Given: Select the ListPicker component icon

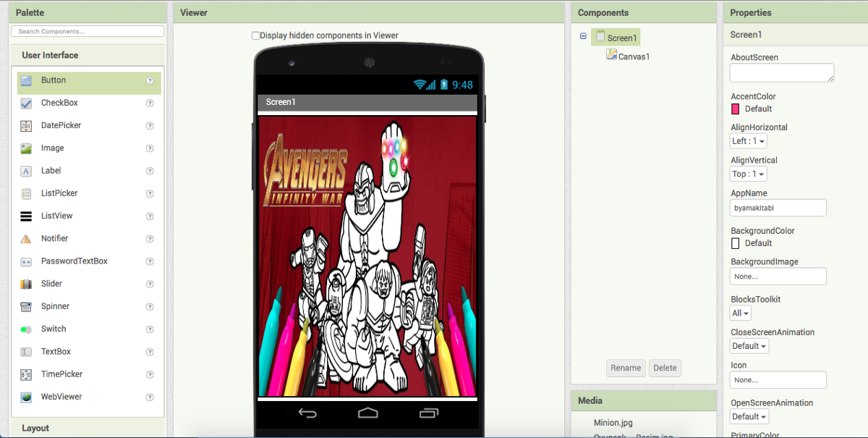Looking at the screenshot, I should 26,194.
